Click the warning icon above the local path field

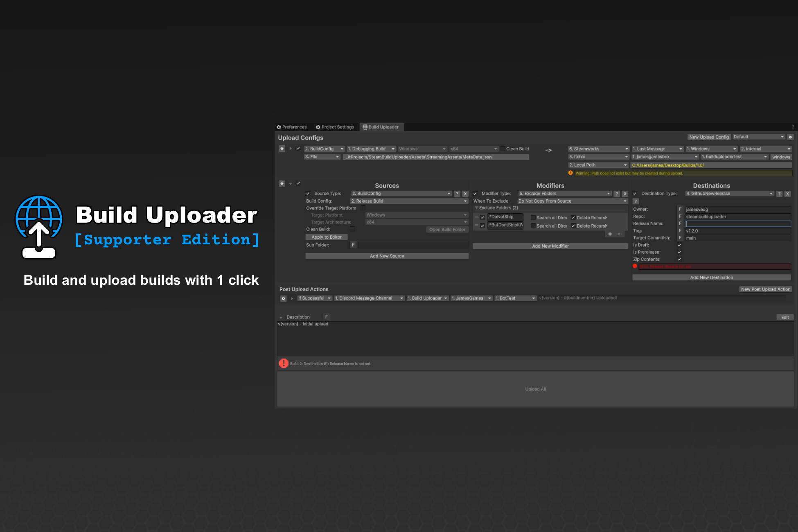[x=570, y=173]
